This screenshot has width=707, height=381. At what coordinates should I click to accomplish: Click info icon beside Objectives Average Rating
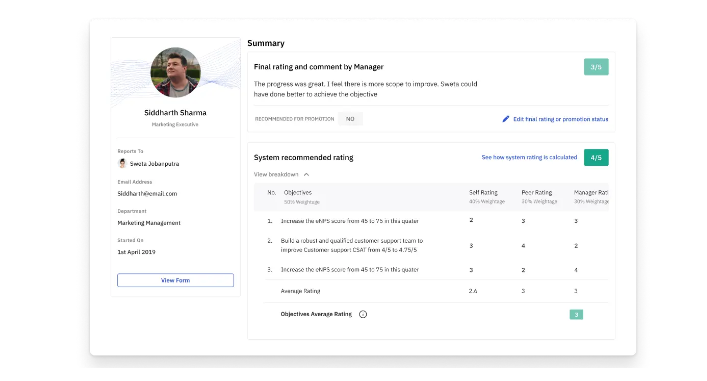[363, 314]
